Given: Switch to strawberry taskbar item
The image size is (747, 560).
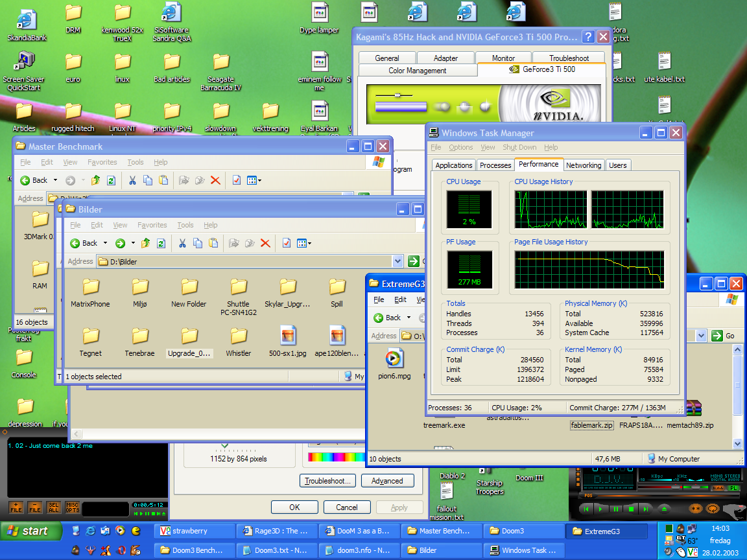Looking at the screenshot, I should [195, 531].
